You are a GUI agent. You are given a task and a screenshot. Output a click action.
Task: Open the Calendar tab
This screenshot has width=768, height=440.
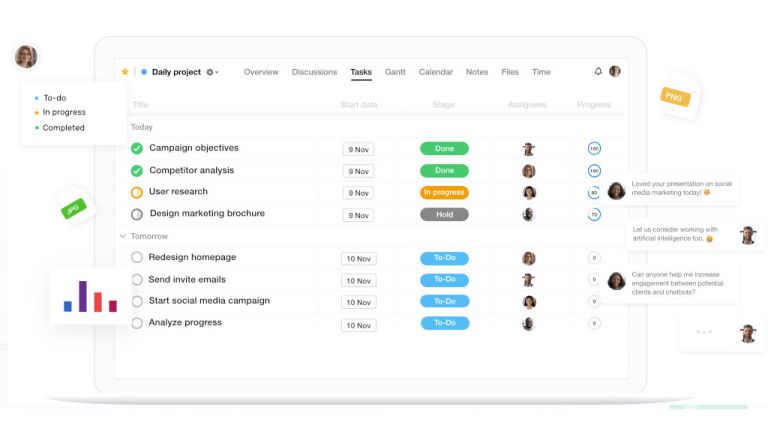(x=435, y=72)
